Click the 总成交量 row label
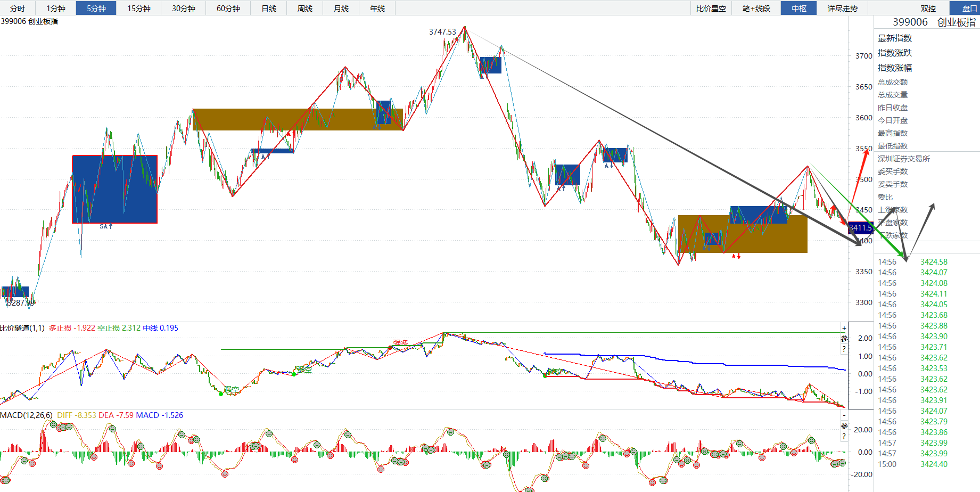The image size is (980, 492). [893, 95]
